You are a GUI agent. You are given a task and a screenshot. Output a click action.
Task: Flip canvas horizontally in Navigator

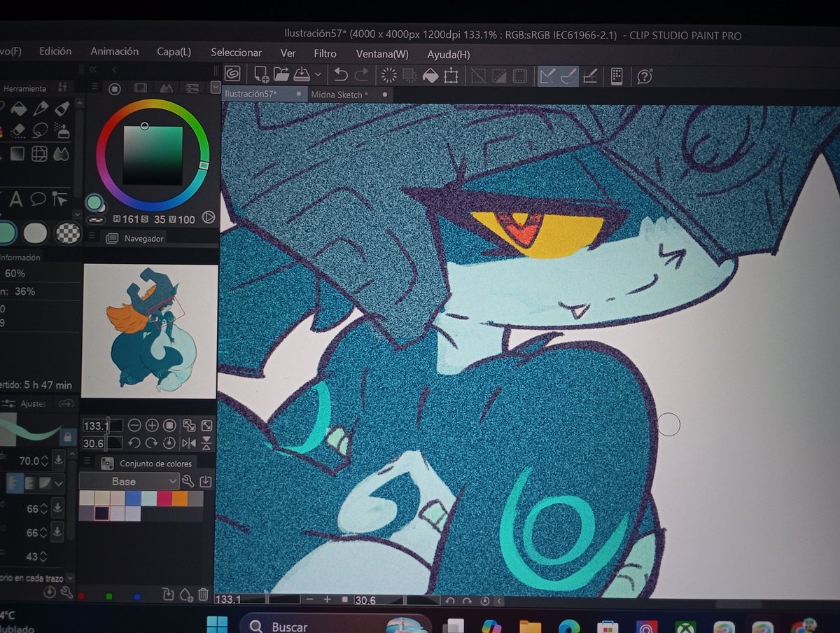tap(189, 443)
